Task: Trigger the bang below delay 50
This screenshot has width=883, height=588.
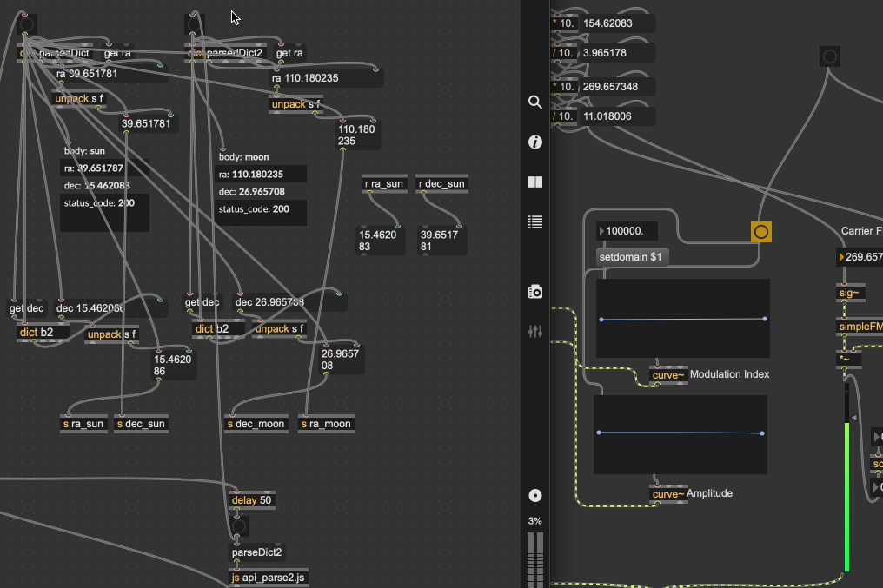Action: (239, 526)
